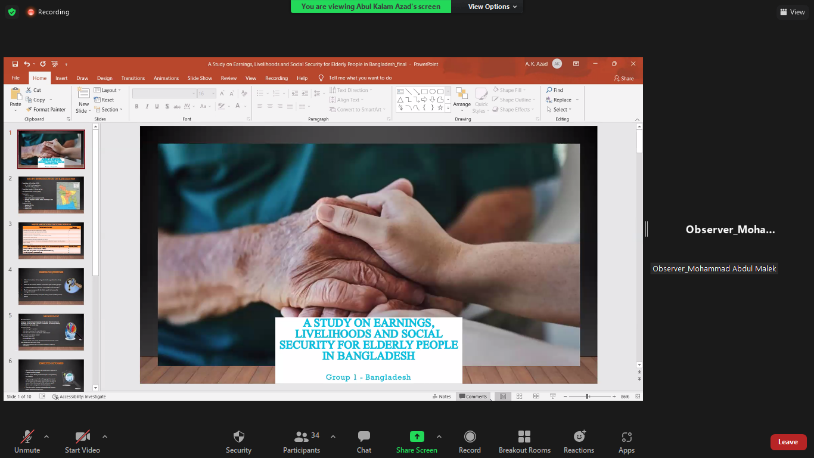Viewport: 814px width, 458px height.
Task: Click the Copy button
Action: click(36, 100)
